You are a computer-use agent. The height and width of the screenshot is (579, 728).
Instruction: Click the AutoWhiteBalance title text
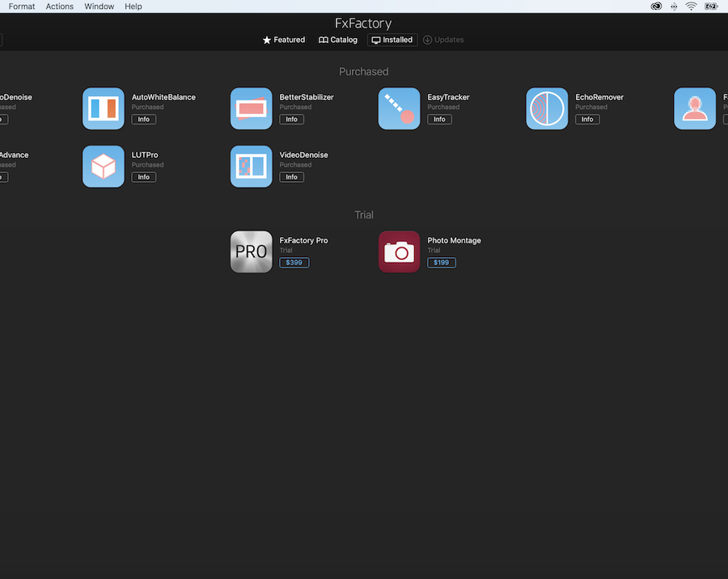point(163,97)
